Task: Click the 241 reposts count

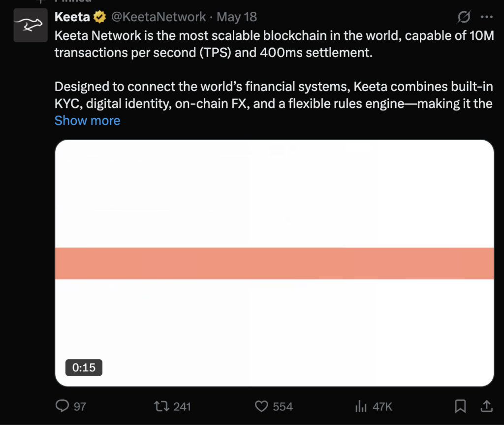Action: coord(182,407)
